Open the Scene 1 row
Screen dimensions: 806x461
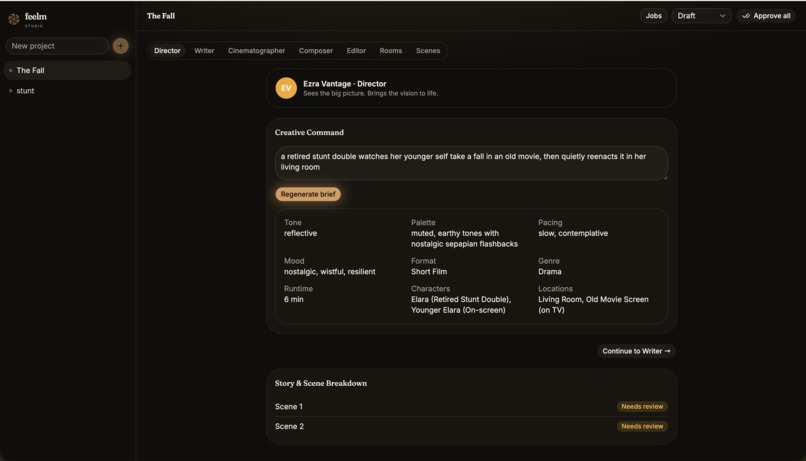click(471, 407)
